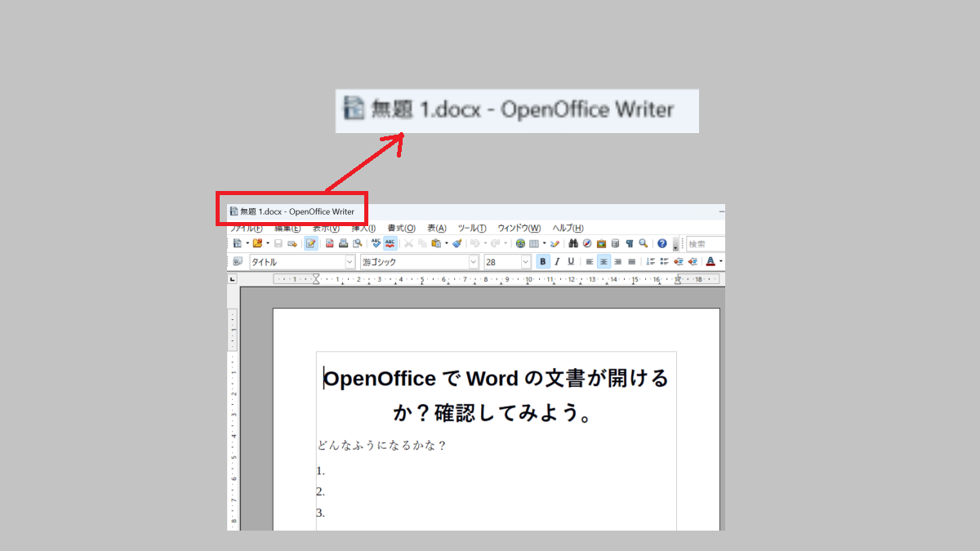Screen dimensions: 980x551
Task: Open font size 28 dropdown
Action: (525, 262)
